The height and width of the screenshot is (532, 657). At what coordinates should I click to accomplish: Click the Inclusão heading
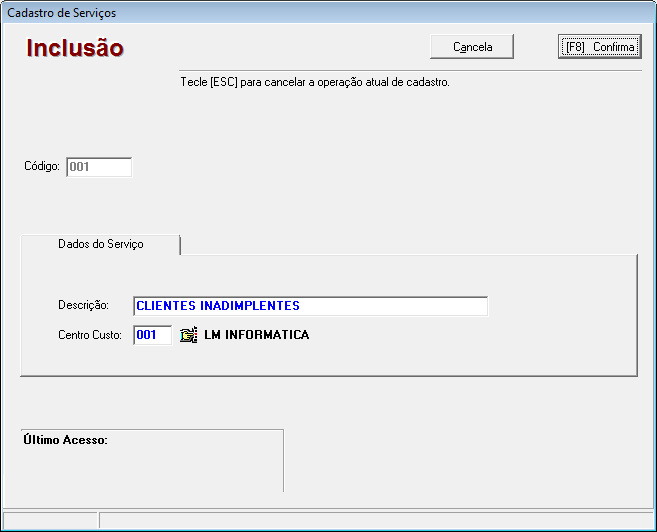[x=75, y=48]
